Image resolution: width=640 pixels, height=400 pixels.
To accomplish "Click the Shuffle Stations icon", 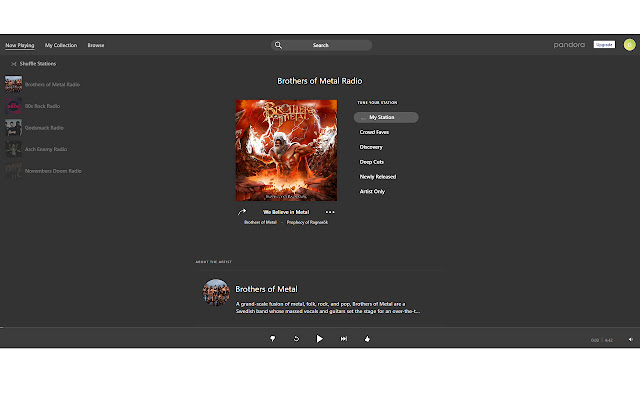I will point(13,64).
